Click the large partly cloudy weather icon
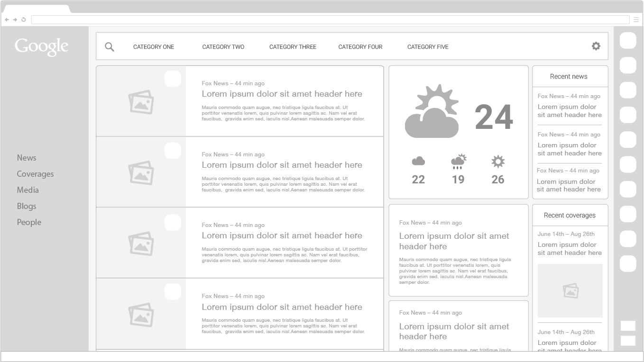 432,111
